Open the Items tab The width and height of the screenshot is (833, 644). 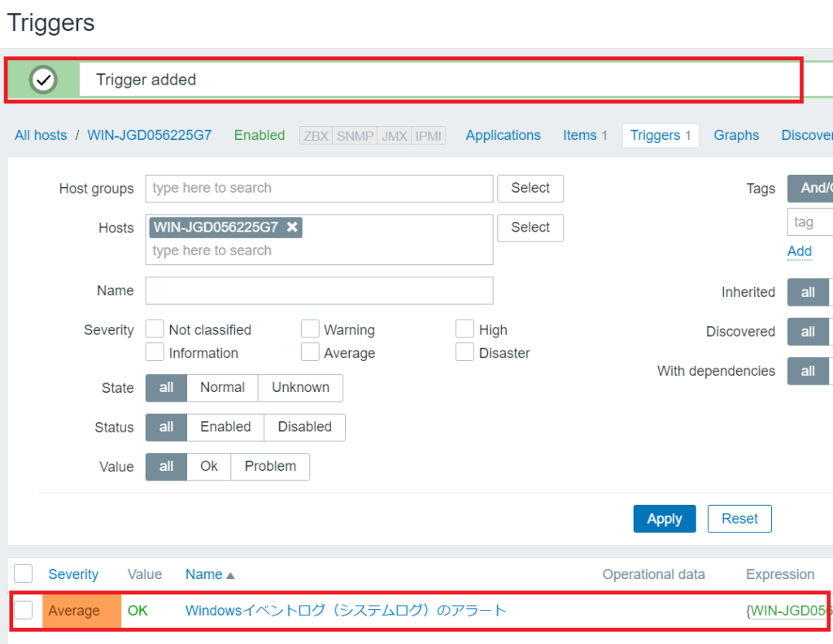click(584, 136)
